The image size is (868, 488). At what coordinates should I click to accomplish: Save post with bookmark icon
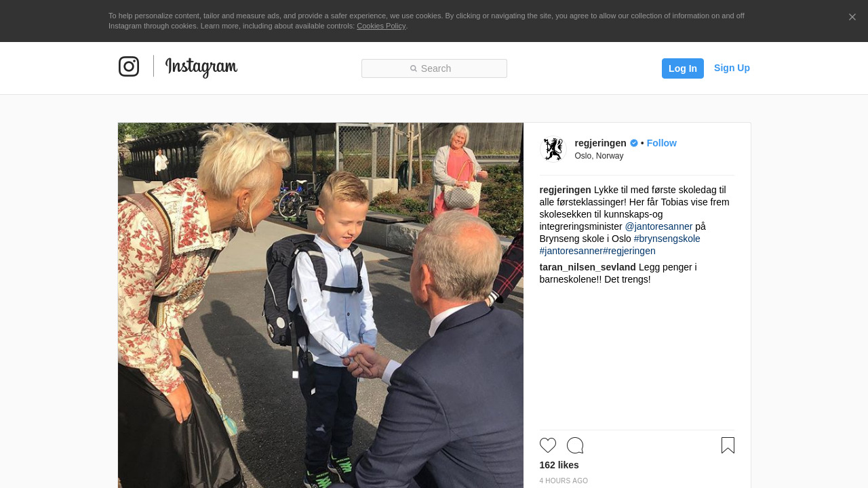(728, 445)
